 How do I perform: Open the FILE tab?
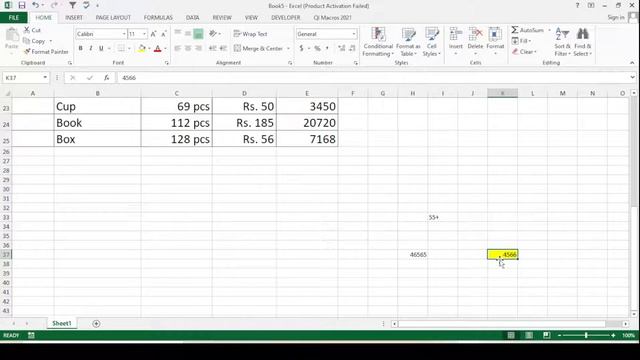pos(13,18)
